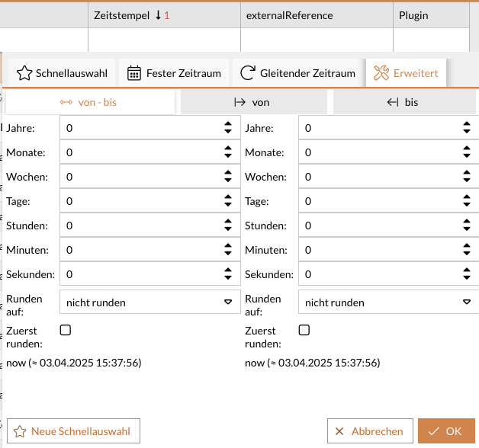Increase right Sekunden value

467,270
